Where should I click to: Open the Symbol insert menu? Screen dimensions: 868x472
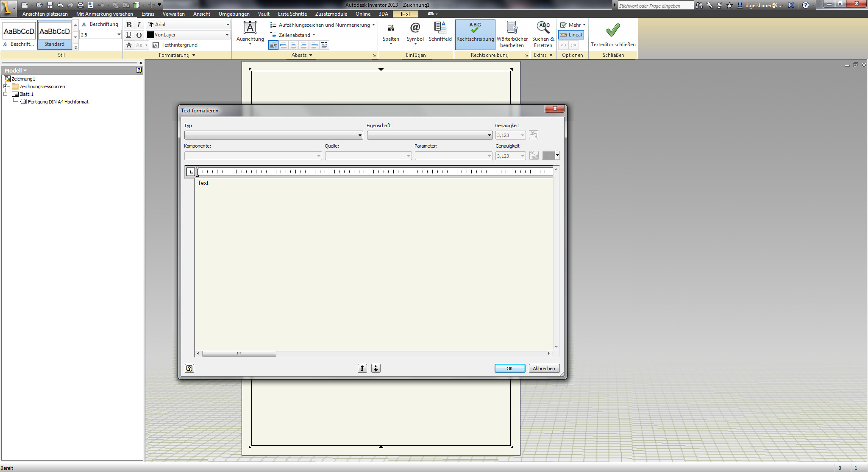[415, 33]
